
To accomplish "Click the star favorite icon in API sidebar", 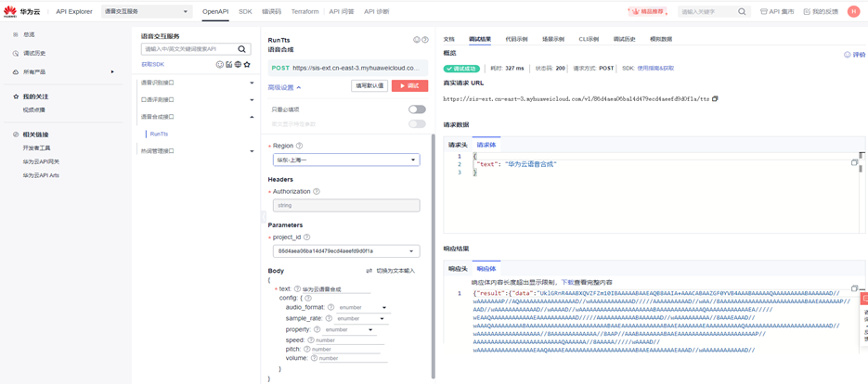I will (247, 65).
